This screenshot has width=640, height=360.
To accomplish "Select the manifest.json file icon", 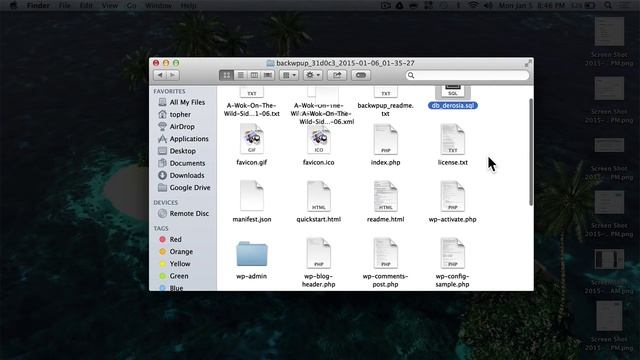I will pyautogui.click(x=251, y=196).
